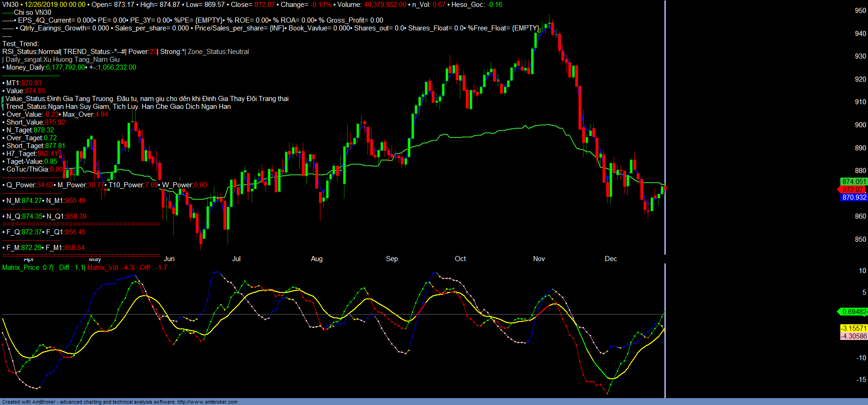Click the VN30 symbol in chart title
Image resolution: width=868 pixels, height=405 pixels.
(x=10, y=5)
